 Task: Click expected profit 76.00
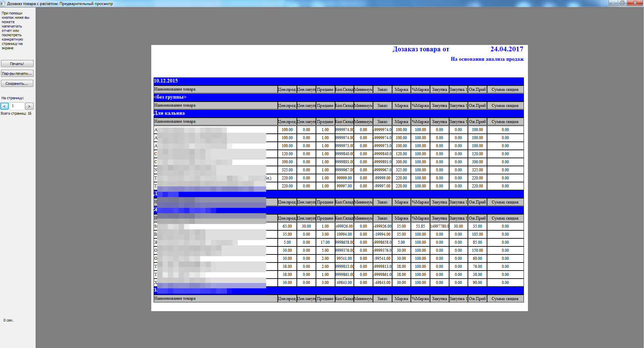477,267
